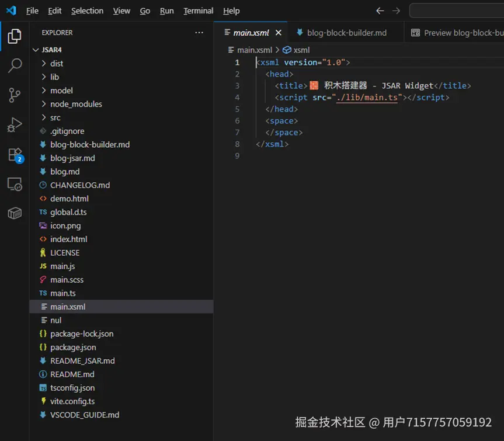Image resolution: width=504 pixels, height=441 pixels.
Task: Click the VS Code logo icon
Action: [x=11, y=11]
